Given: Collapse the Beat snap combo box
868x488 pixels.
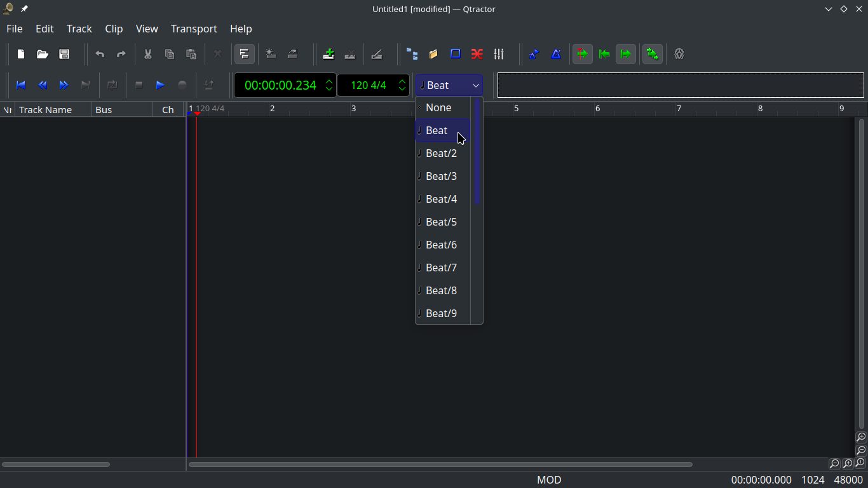Looking at the screenshot, I should coord(449,85).
